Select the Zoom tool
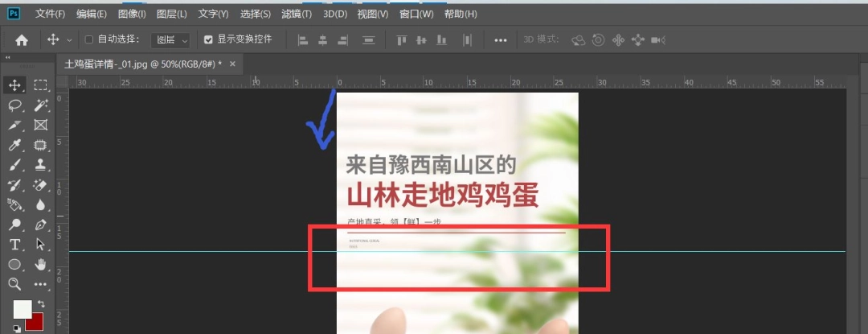 (14, 284)
